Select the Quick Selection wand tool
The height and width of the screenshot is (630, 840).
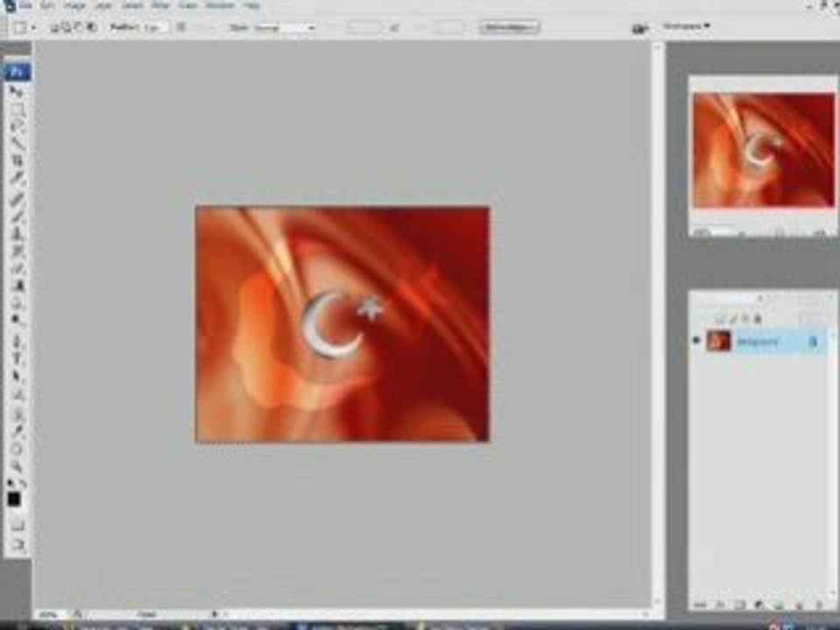(17, 144)
